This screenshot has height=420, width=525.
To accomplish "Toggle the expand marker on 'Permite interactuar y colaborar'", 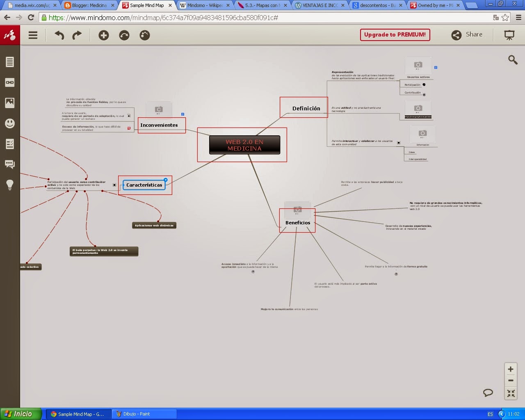I will tap(398, 142).
